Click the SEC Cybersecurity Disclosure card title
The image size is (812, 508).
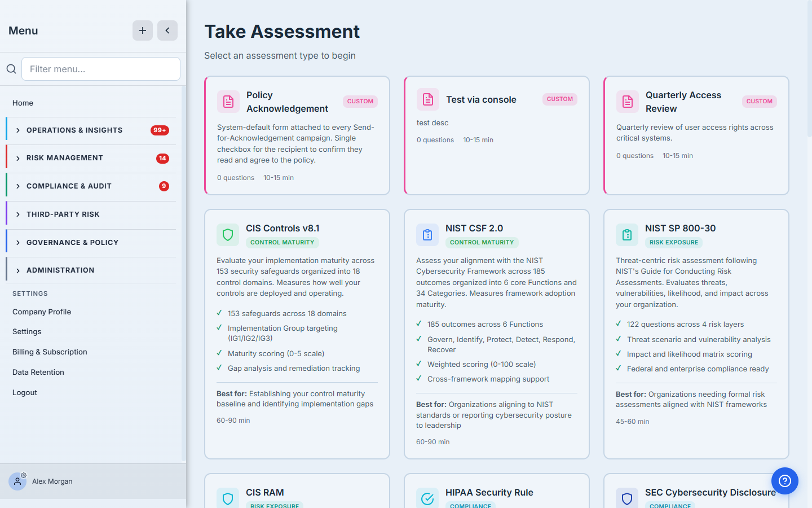[x=710, y=492]
